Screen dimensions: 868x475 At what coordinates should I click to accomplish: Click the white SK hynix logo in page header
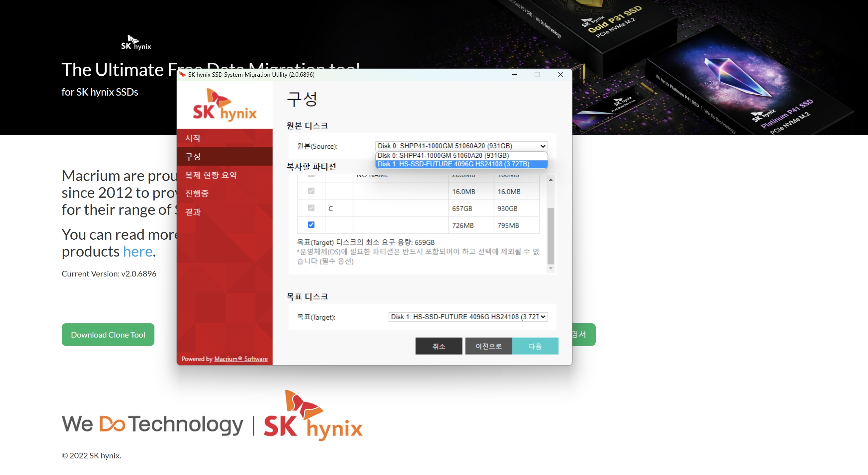(x=136, y=43)
